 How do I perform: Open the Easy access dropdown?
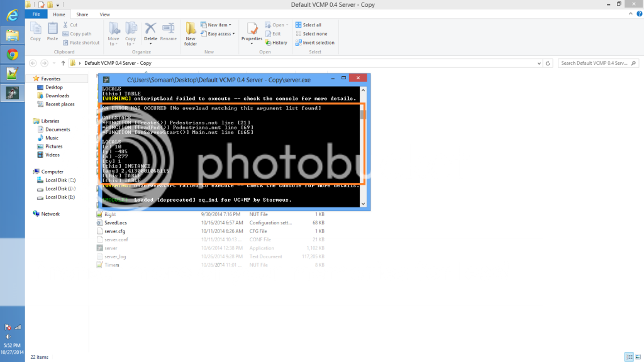[x=218, y=34]
